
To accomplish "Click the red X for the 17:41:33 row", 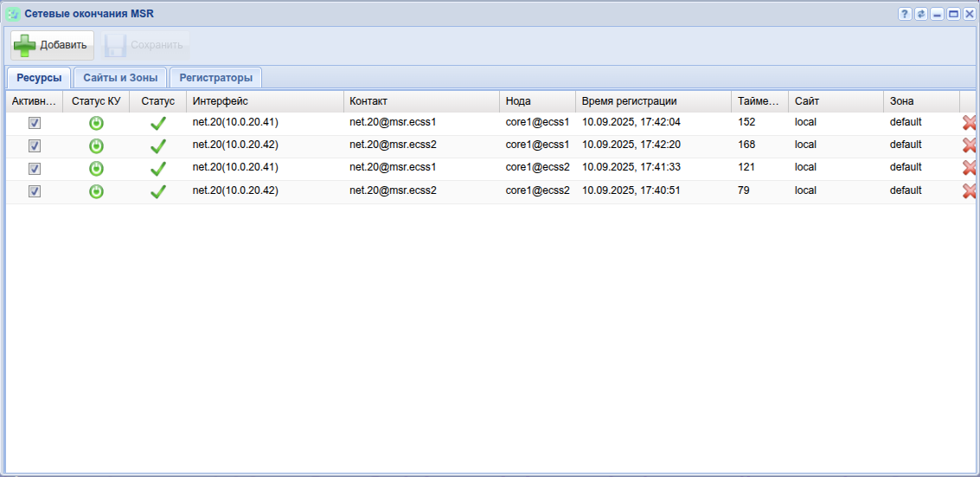I will click(x=969, y=168).
